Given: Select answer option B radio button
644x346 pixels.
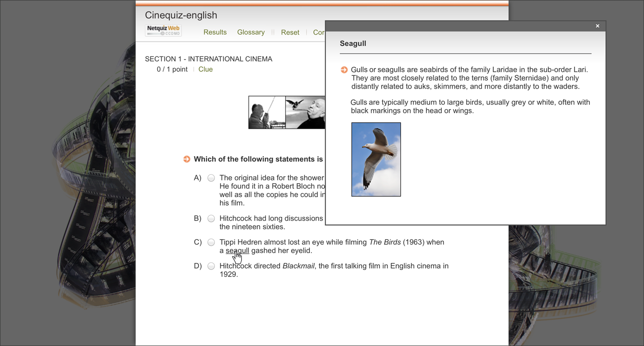Looking at the screenshot, I should click(211, 218).
